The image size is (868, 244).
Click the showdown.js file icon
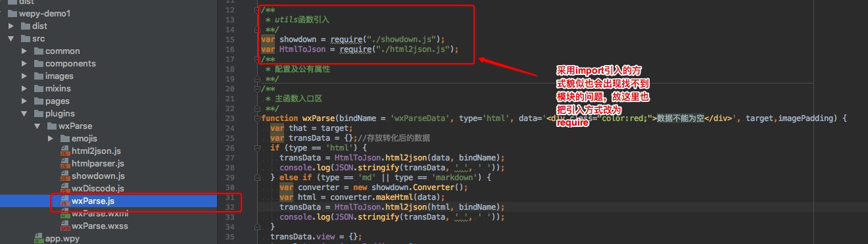[65, 176]
